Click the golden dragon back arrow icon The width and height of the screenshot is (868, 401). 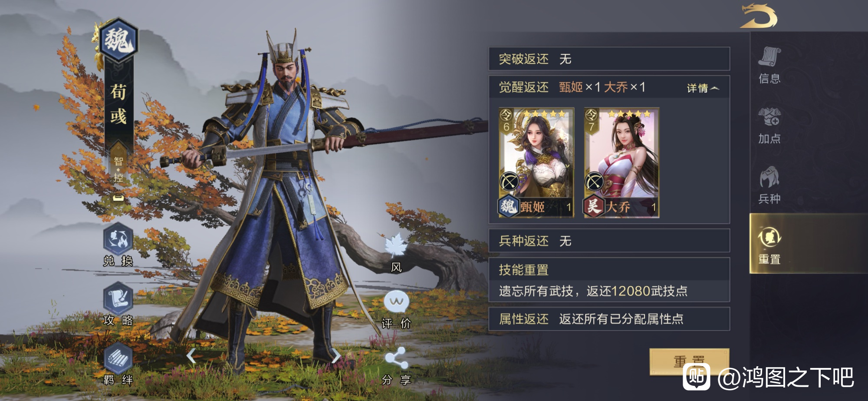pyautogui.click(x=759, y=16)
